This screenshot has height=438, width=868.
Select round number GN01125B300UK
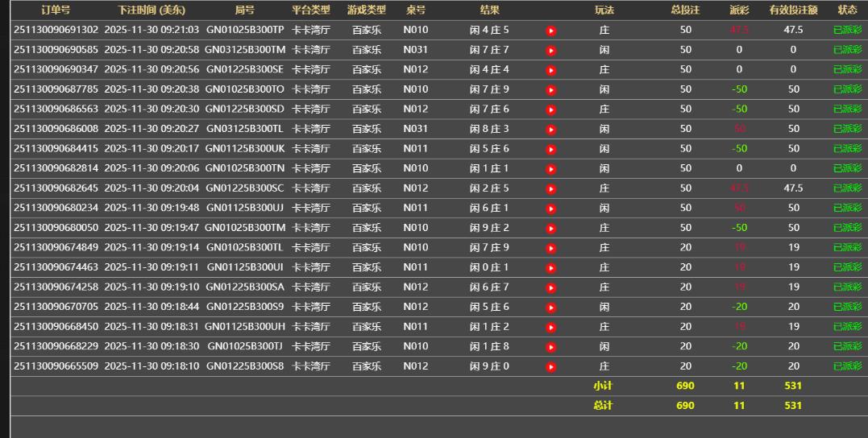[x=244, y=149]
